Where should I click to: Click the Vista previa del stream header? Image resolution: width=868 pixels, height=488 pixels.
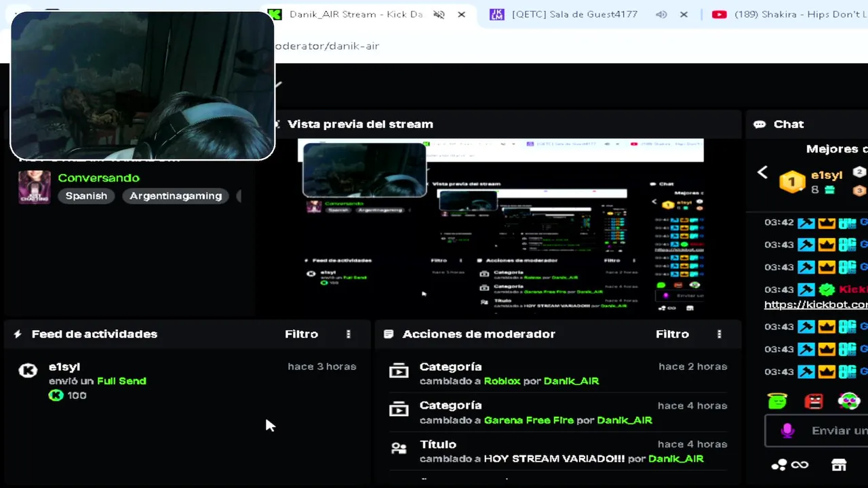tap(360, 124)
